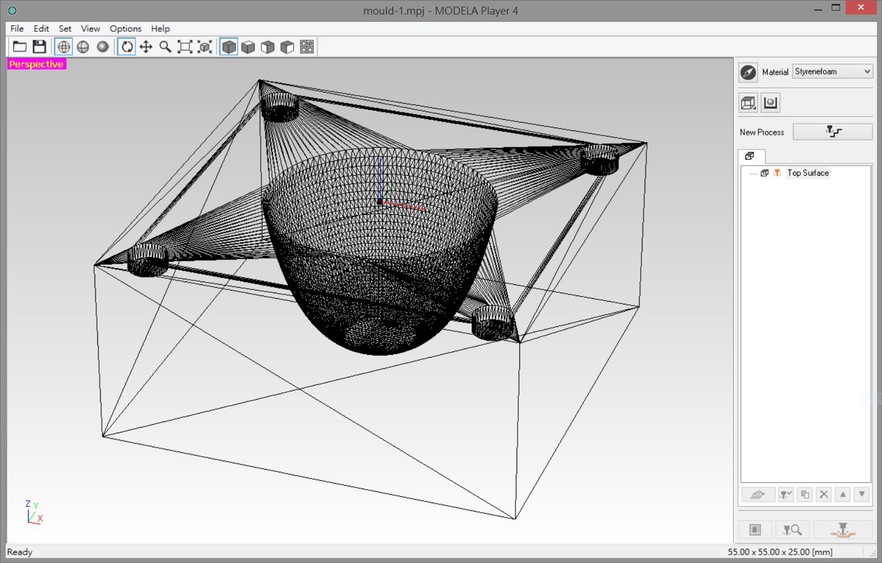Click the cube icon beside Top Surface
The image size is (882, 563).
764,173
